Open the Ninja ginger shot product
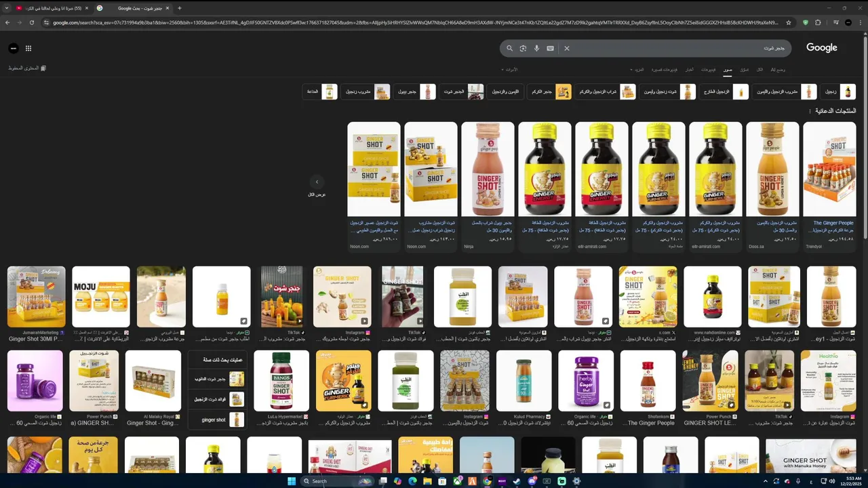This screenshot has height=488, width=868. (488, 186)
